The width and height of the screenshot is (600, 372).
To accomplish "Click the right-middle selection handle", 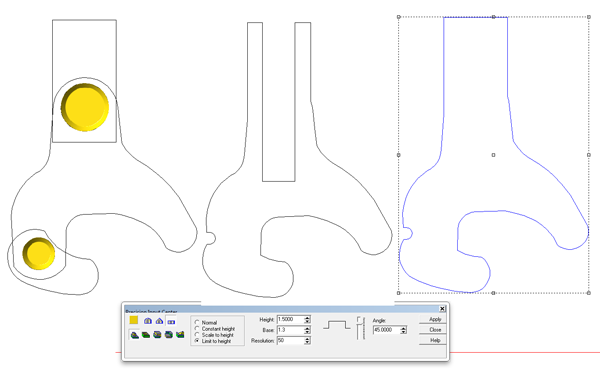I will pos(589,155).
